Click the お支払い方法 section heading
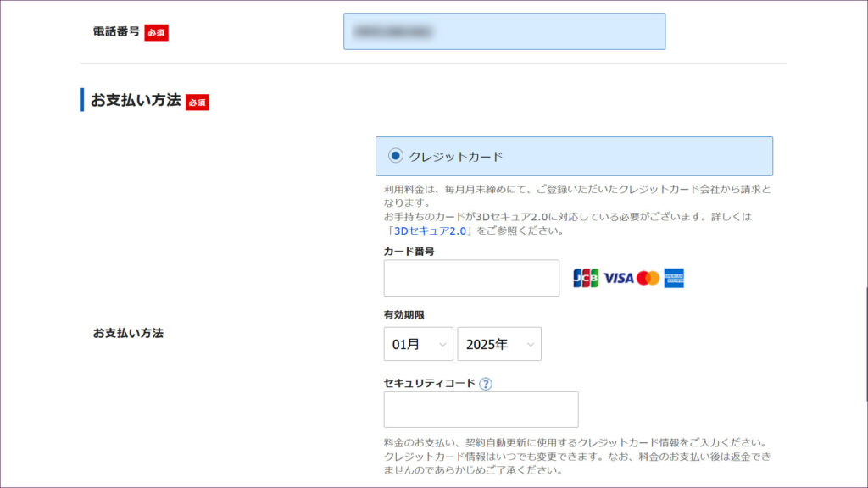The height and width of the screenshot is (488, 868). 136,100
